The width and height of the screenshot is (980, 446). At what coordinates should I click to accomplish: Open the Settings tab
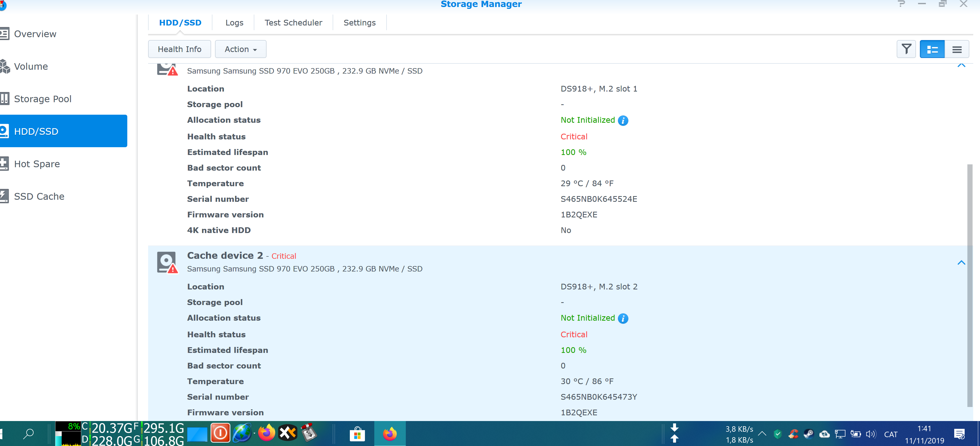coord(359,23)
